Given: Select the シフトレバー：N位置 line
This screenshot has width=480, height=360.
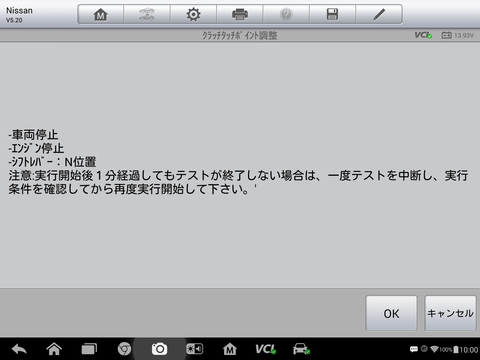Looking at the screenshot, I should (x=52, y=162).
